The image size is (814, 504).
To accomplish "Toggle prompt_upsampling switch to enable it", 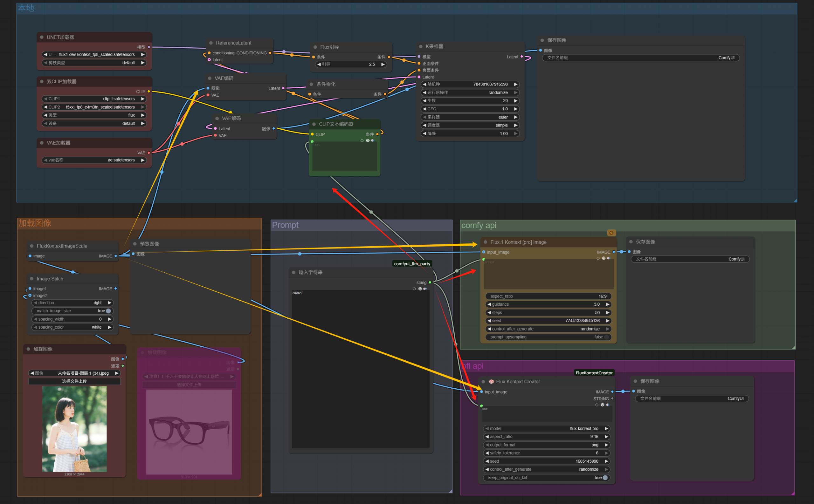I will tap(606, 337).
